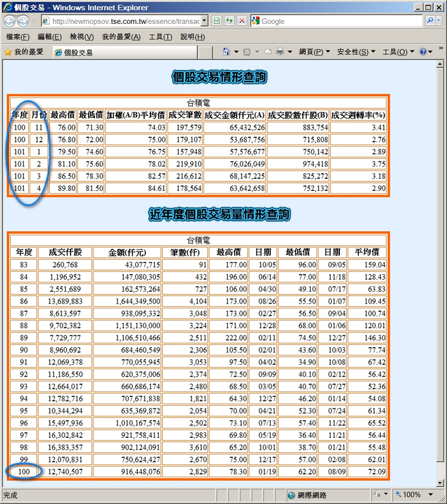Click amount cell 916,448,076

(x=127, y=471)
